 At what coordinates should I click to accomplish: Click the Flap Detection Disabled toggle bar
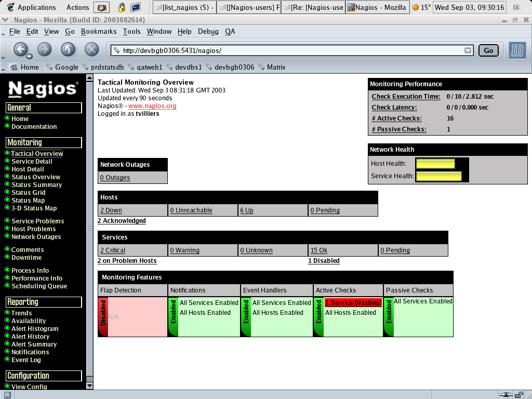(103, 317)
